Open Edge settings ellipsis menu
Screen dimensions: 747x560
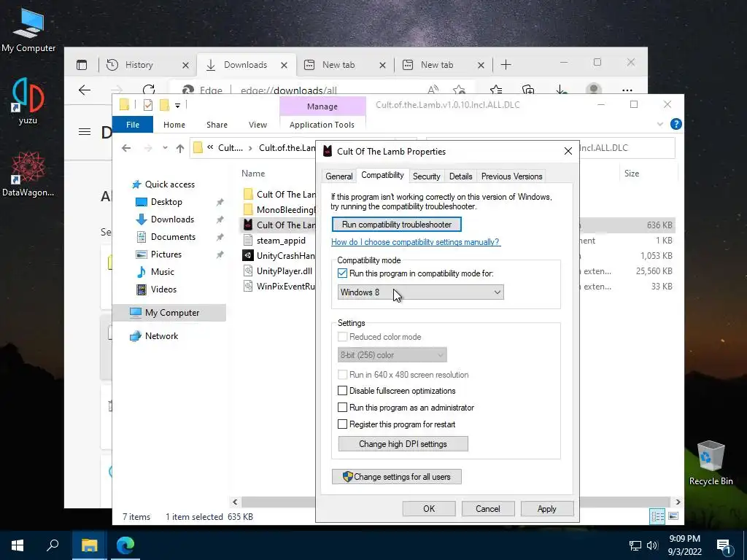click(627, 90)
